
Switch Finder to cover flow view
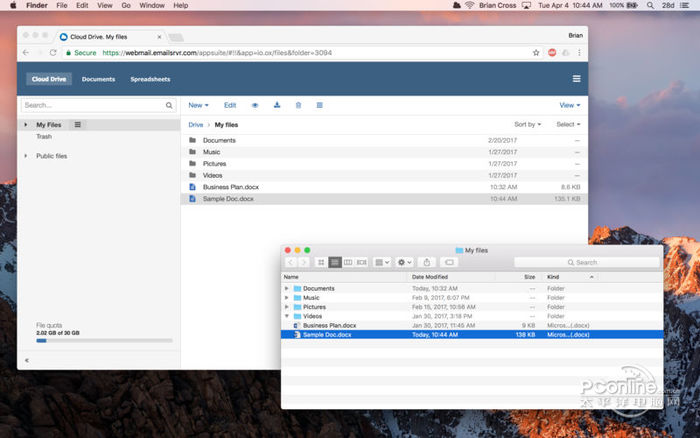click(361, 262)
